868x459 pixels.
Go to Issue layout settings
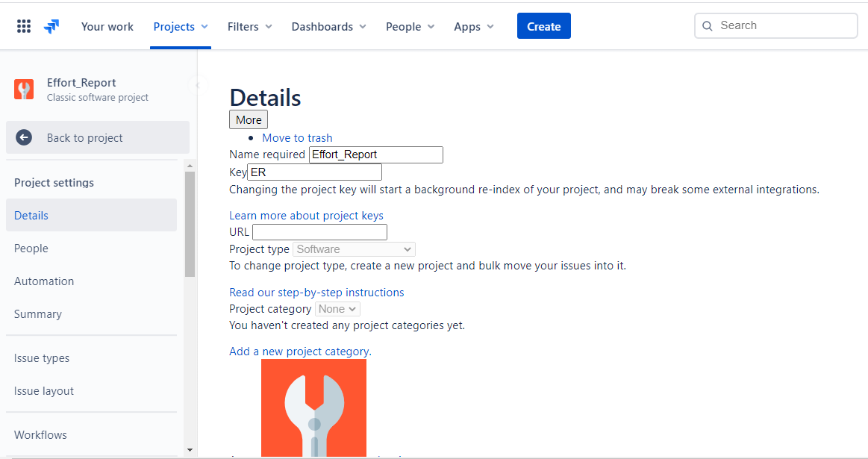click(91, 391)
